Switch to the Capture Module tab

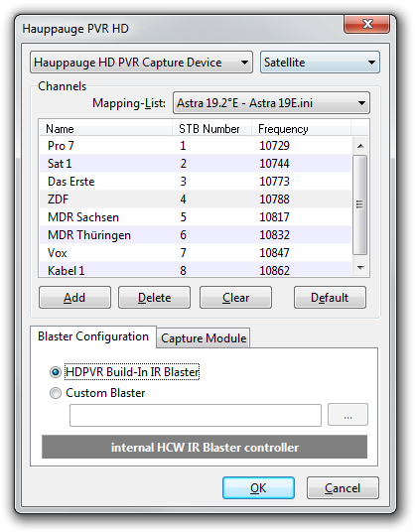click(x=204, y=337)
